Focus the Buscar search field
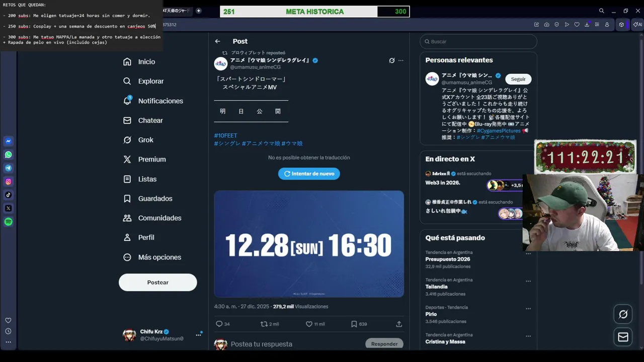This screenshot has height=362, width=644. 478,41
